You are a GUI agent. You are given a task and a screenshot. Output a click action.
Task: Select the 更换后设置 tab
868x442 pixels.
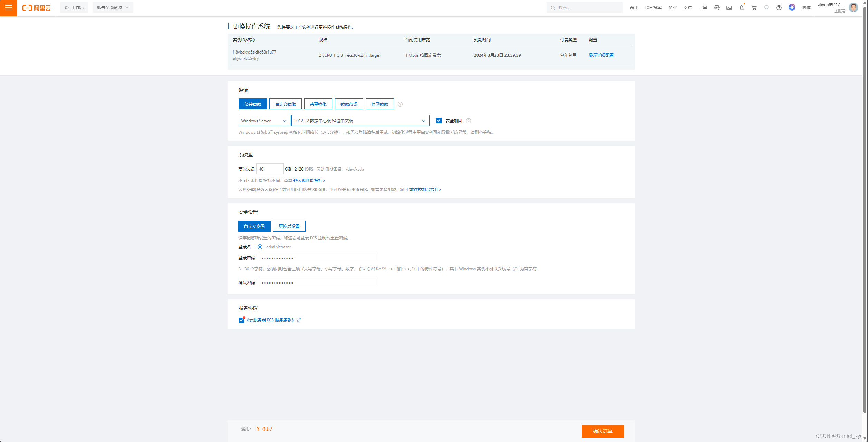coord(289,226)
